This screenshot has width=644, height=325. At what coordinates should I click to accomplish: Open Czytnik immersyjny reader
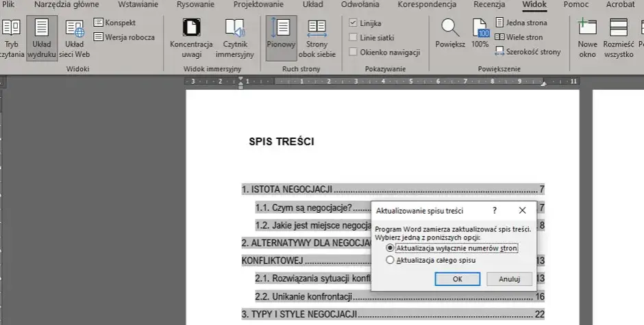(x=235, y=38)
